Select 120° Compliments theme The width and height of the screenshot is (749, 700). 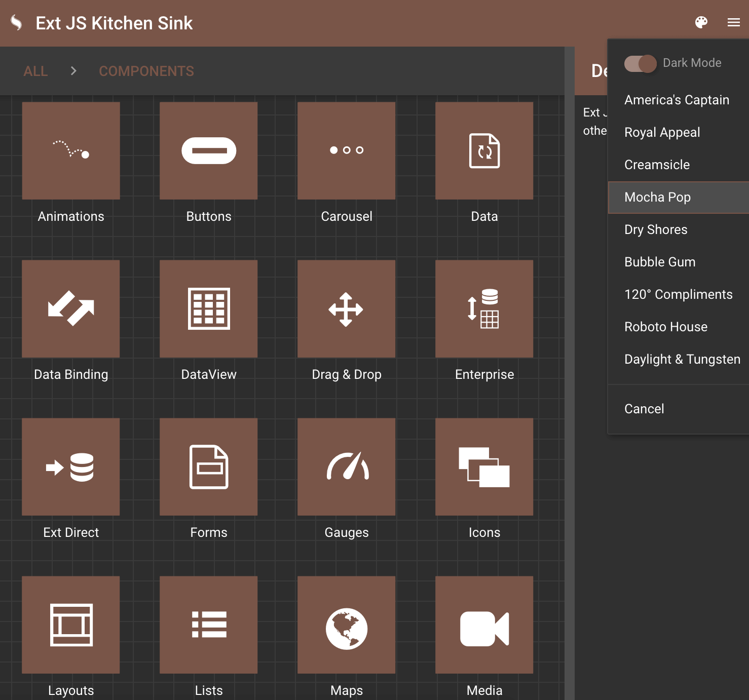pos(679,294)
